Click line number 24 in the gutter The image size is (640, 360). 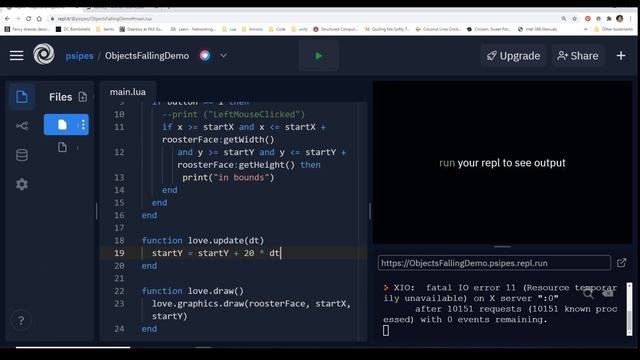119,329
